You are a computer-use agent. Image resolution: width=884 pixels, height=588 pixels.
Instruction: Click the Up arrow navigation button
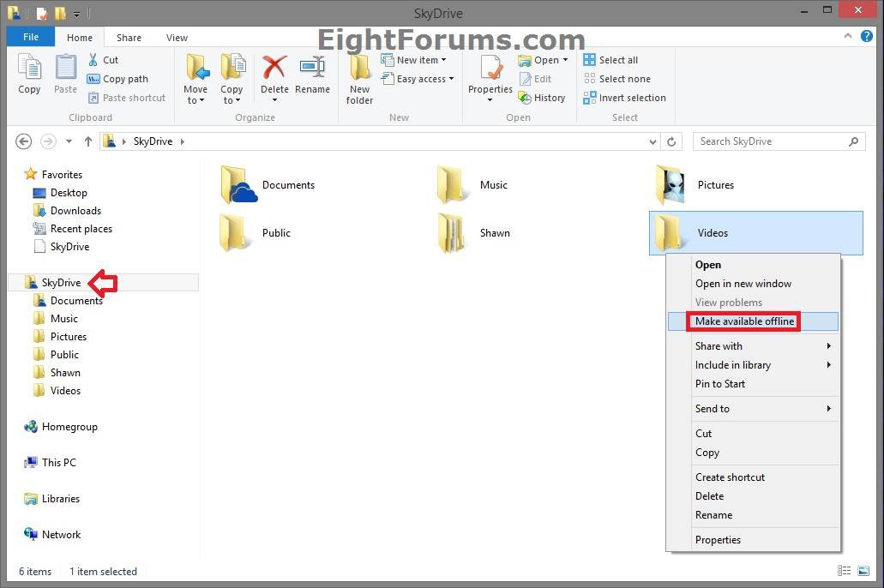(x=87, y=141)
